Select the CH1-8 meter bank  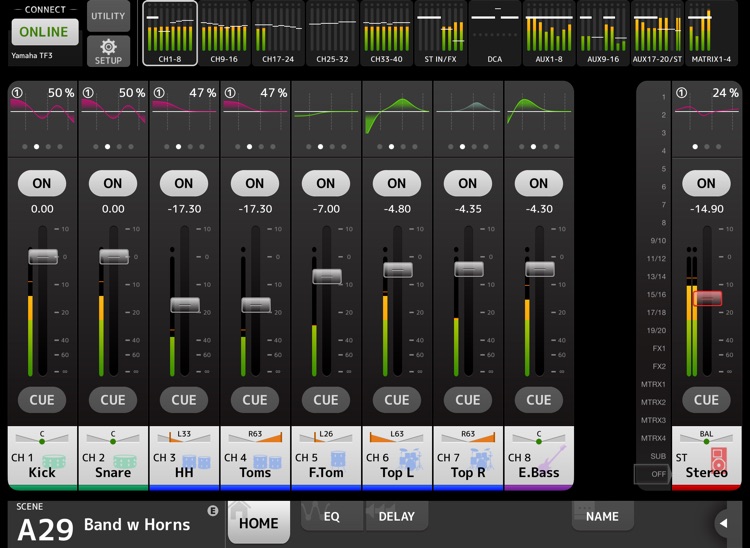[170, 33]
